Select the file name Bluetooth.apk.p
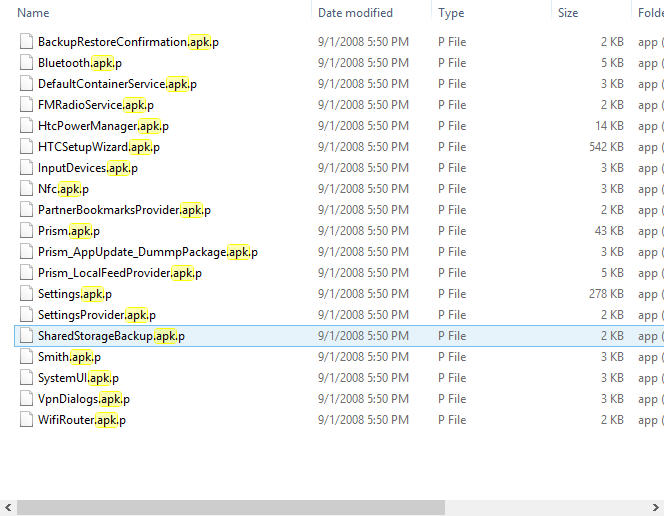This screenshot has height=516, width=664. pos(80,63)
